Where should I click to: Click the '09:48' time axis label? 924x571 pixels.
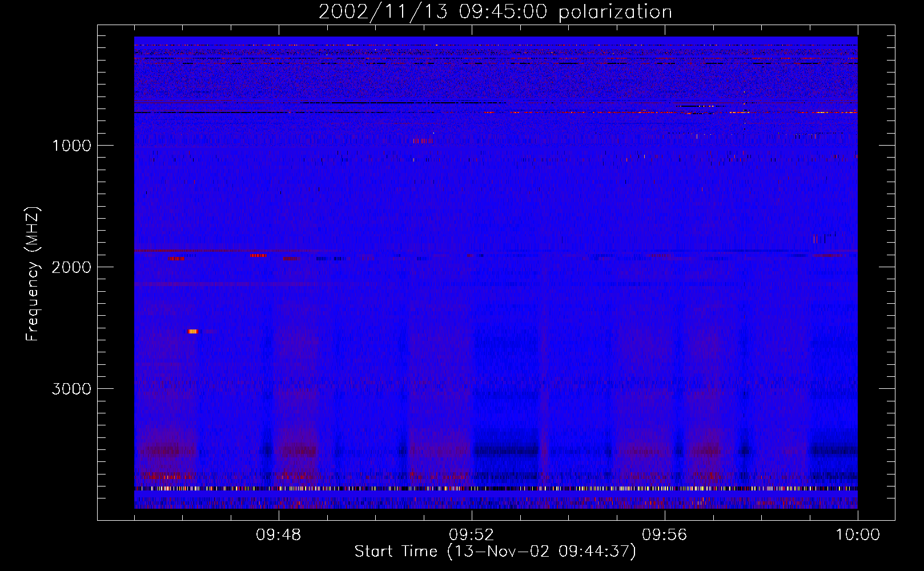tap(279, 535)
